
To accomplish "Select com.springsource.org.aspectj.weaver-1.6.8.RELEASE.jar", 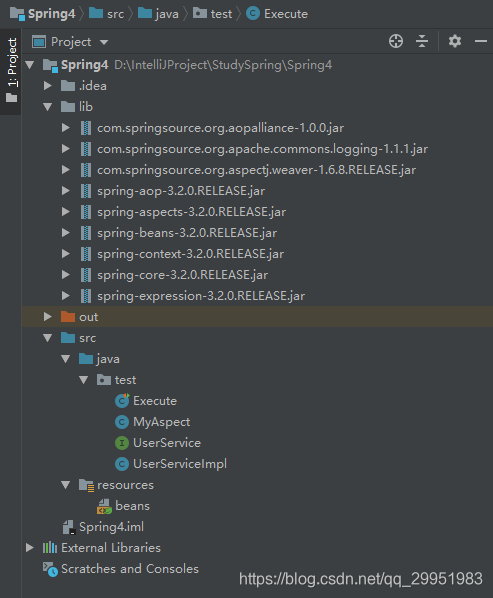I will (x=256, y=170).
